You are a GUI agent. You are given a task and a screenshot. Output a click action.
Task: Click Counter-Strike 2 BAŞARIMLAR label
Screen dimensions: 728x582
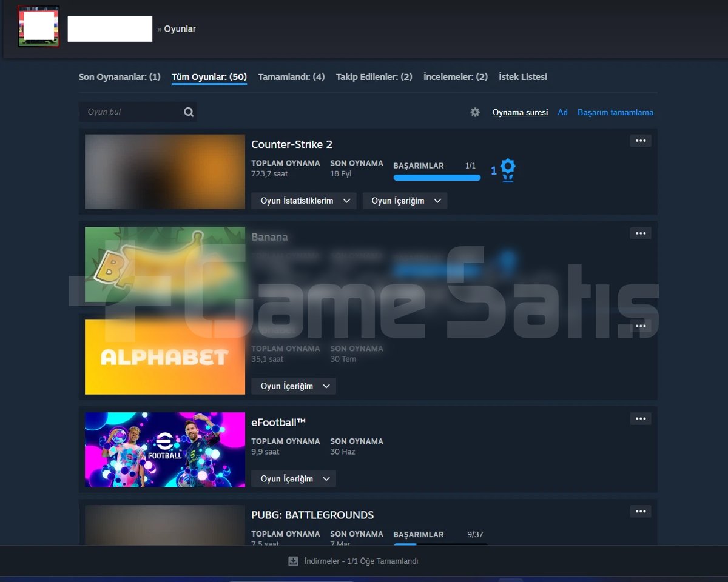(x=419, y=166)
